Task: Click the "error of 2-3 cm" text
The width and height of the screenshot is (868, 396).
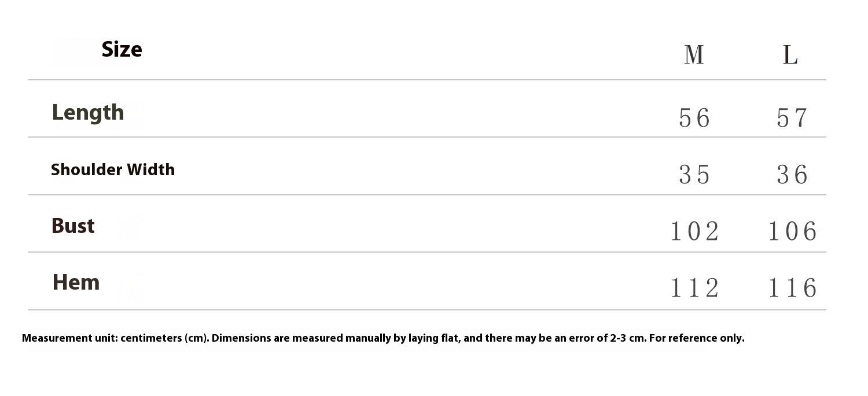Action: point(607,338)
